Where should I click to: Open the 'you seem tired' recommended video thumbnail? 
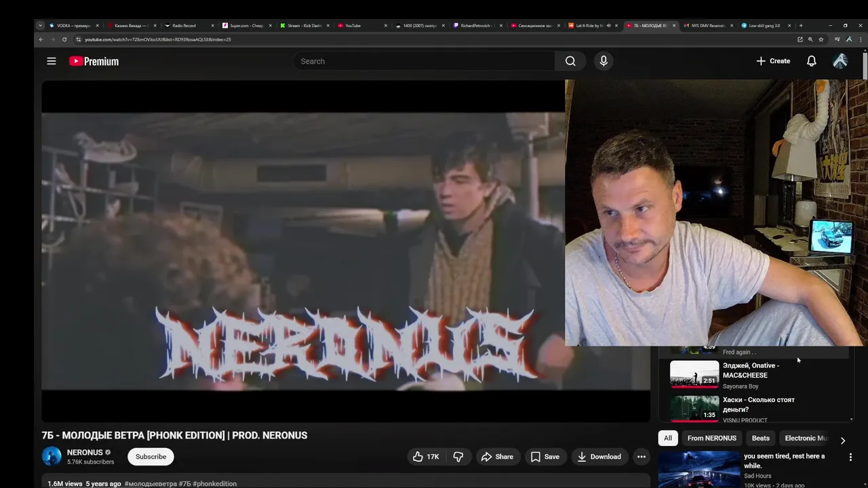(699, 470)
